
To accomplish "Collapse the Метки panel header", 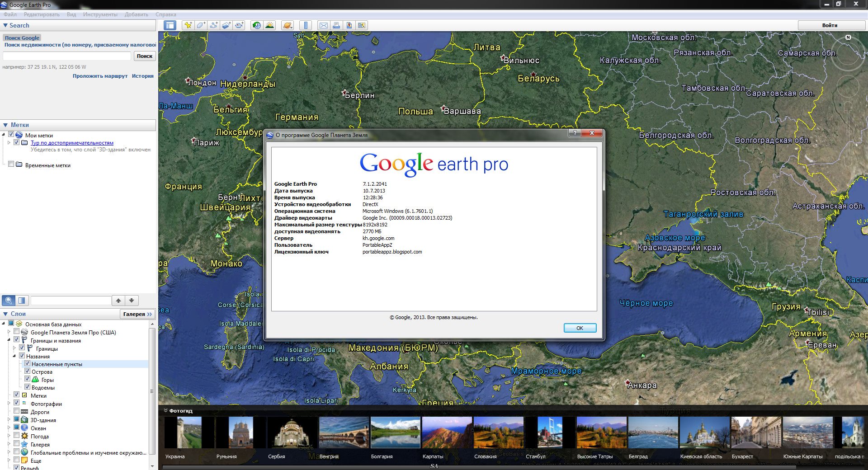I will click(x=5, y=125).
